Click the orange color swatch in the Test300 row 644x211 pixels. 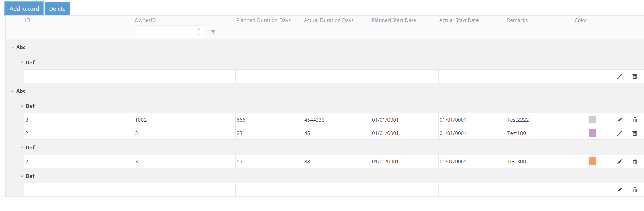click(x=592, y=161)
